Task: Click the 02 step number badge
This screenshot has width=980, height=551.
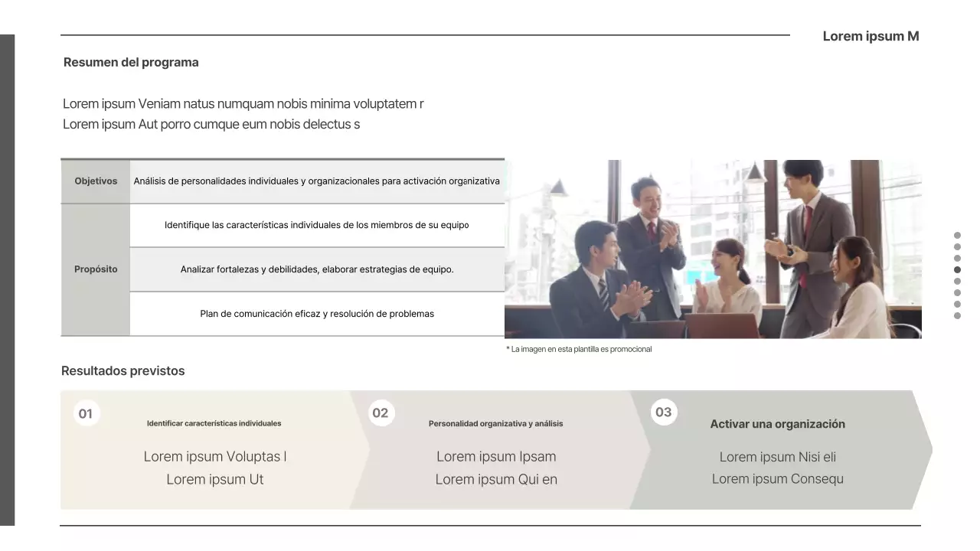Action: coord(381,413)
